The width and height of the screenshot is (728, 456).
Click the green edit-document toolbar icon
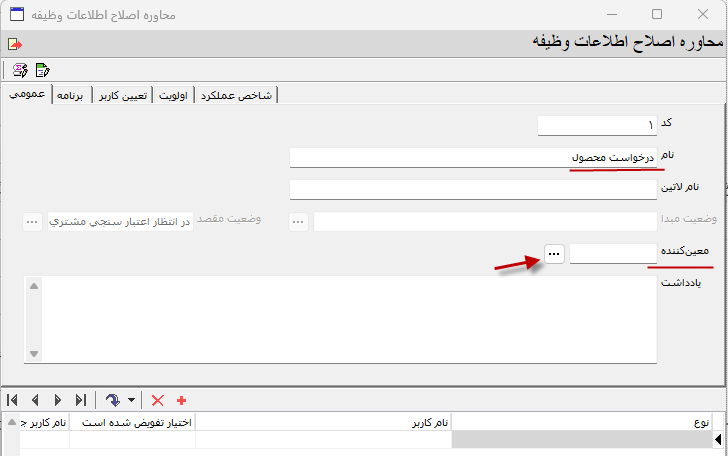(x=43, y=70)
